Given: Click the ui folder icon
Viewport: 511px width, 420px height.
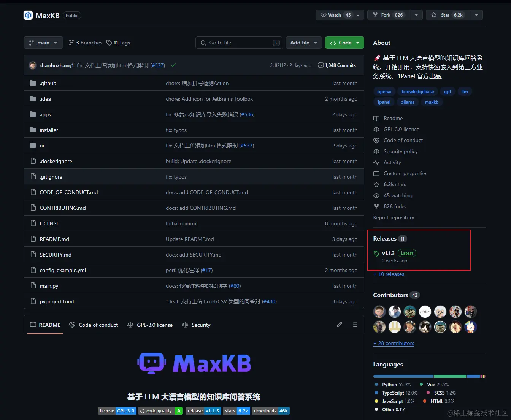Looking at the screenshot, I should 33,146.
